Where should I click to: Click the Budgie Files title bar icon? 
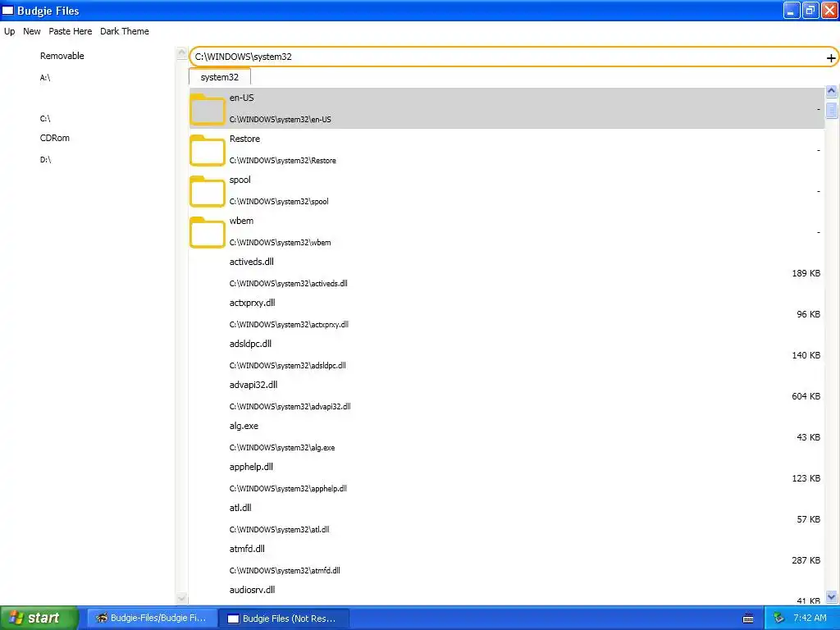pyautogui.click(x=8, y=10)
